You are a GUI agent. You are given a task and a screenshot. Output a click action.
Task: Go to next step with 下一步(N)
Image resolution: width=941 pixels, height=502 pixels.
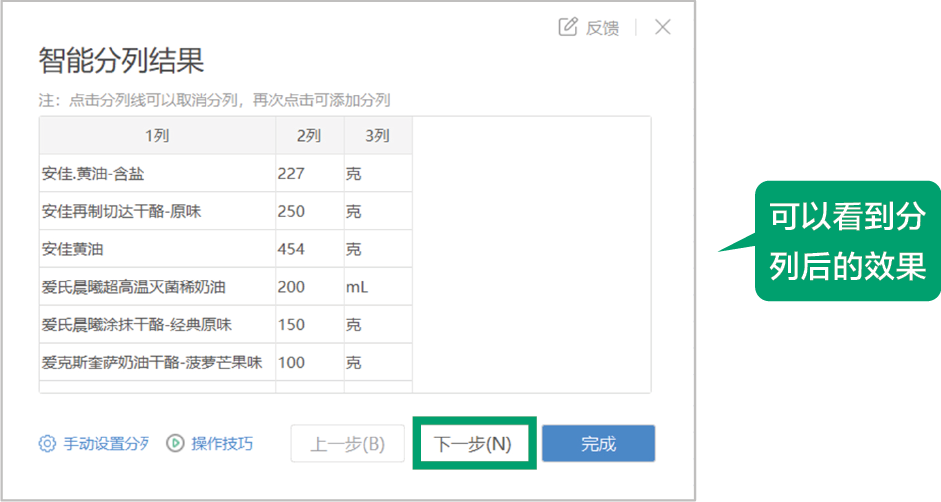click(474, 444)
